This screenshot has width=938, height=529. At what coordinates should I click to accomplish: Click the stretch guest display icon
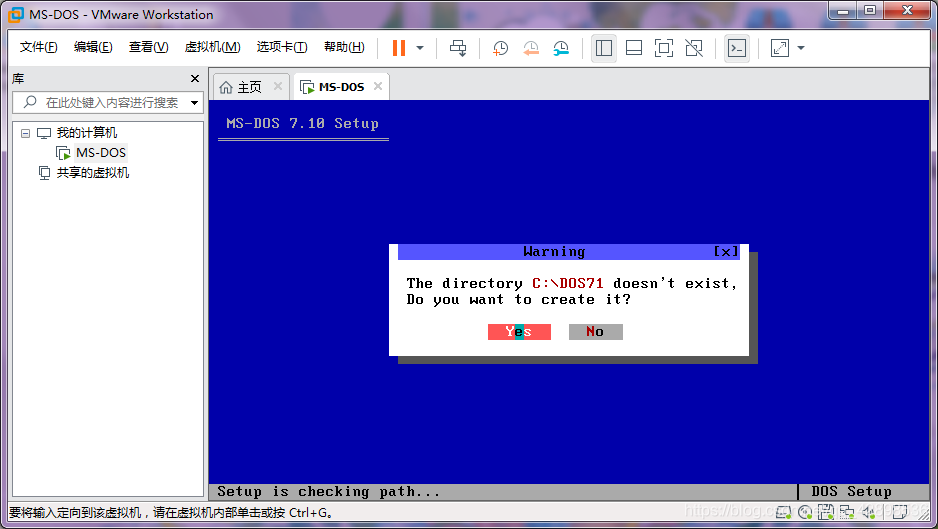(779, 48)
